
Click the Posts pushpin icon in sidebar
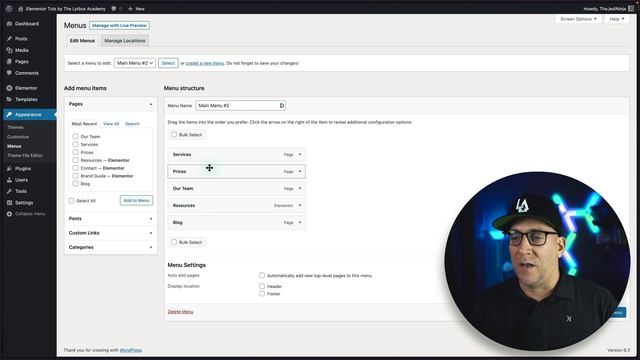(9, 39)
